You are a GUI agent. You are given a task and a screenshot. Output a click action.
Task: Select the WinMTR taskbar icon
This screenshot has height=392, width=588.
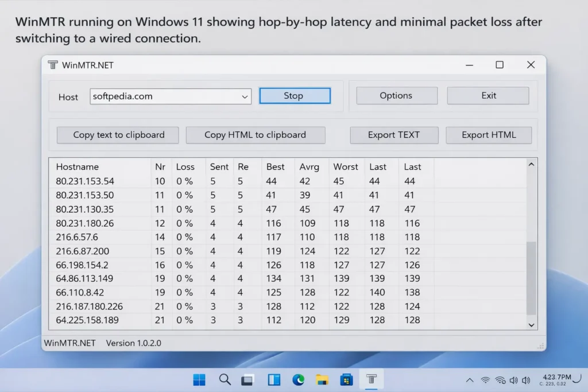[x=372, y=379]
